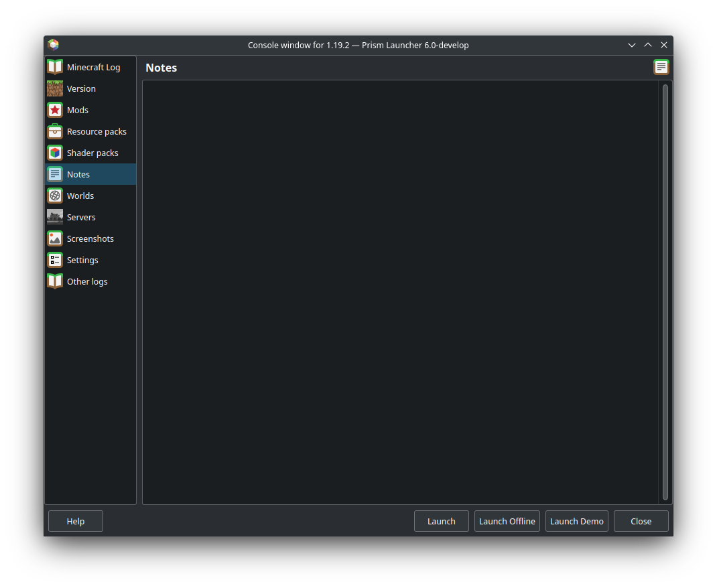The width and height of the screenshot is (717, 588).
Task: Click the Worlds globe icon
Action: 55,196
